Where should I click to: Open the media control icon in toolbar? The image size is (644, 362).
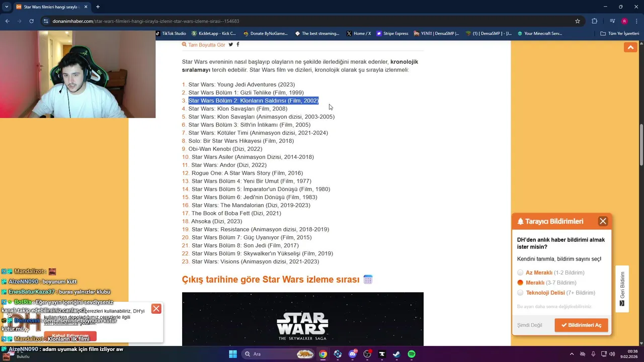pyautogui.click(x=612, y=21)
